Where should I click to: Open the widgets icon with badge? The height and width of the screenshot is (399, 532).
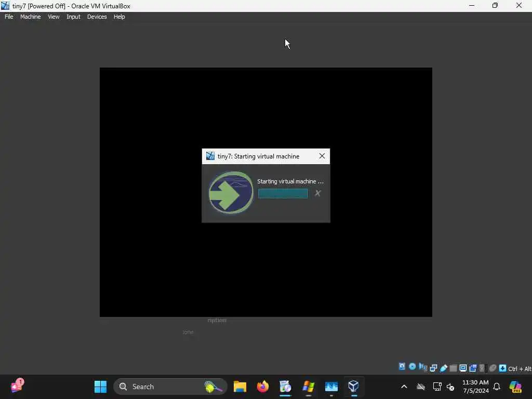(x=17, y=386)
